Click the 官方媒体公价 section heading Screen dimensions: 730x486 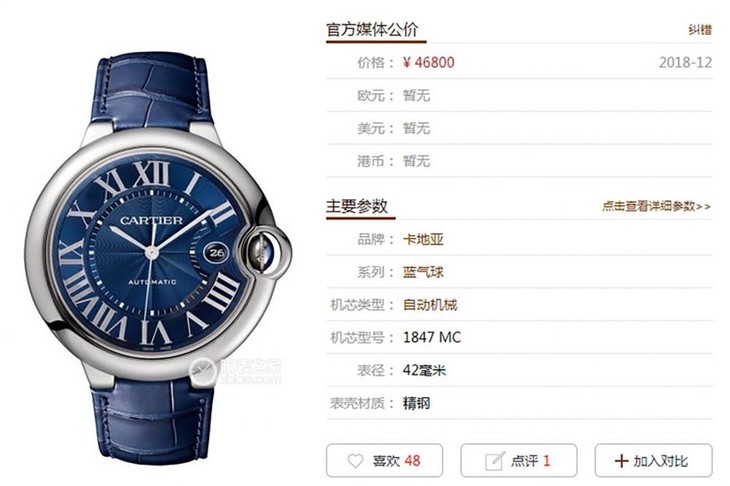click(372, 29)
